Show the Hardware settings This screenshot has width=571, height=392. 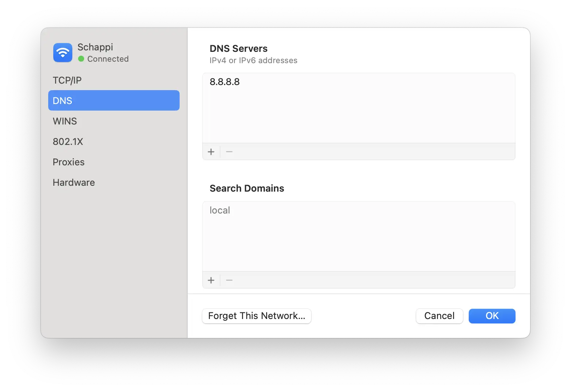[x=114, y=182]
